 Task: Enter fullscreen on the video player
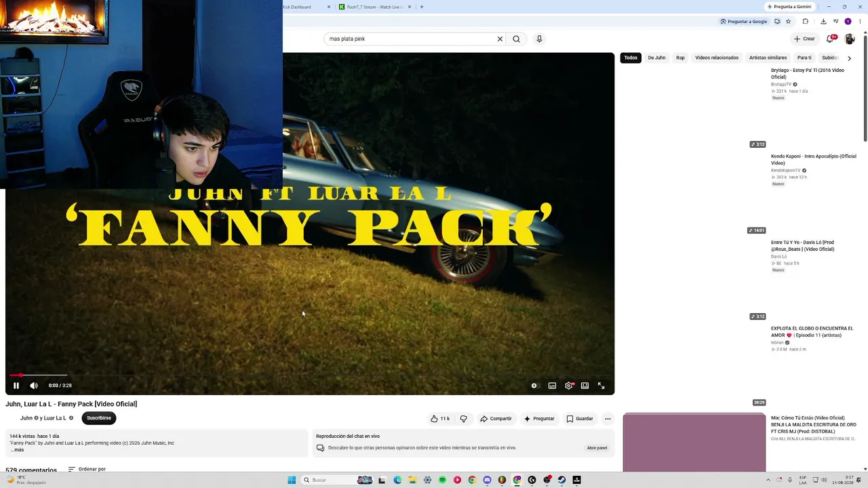(x=601, y=386)
